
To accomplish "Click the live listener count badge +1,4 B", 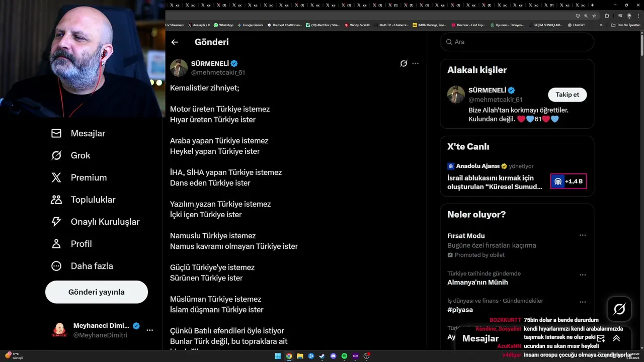I will pyautogui.click(x=568, y=182).
